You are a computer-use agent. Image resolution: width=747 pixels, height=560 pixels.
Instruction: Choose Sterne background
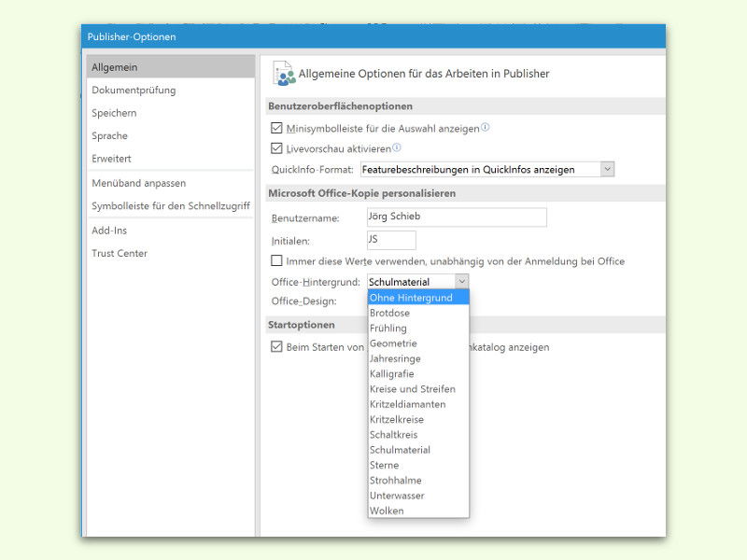(418, 465)
